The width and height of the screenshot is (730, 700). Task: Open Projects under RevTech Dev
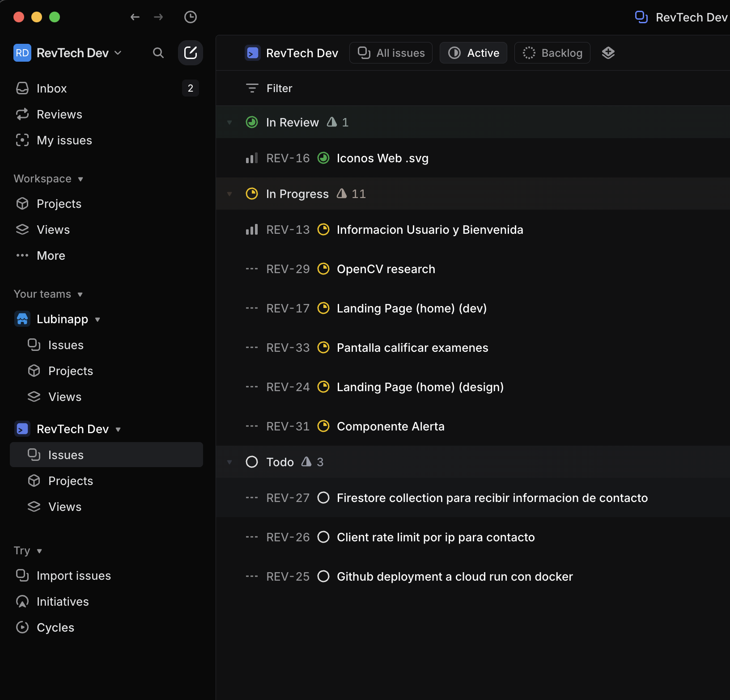tap(106, 481)
